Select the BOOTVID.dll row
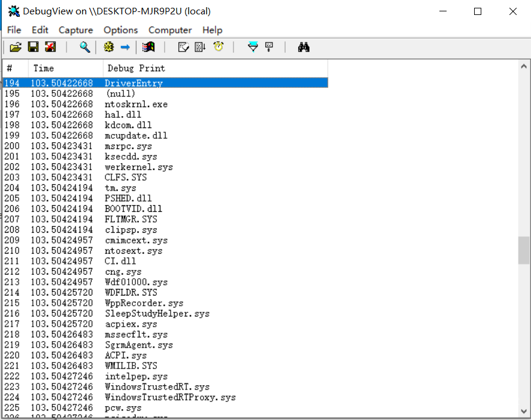Viewport: 531px width, 420px height. 166,208
